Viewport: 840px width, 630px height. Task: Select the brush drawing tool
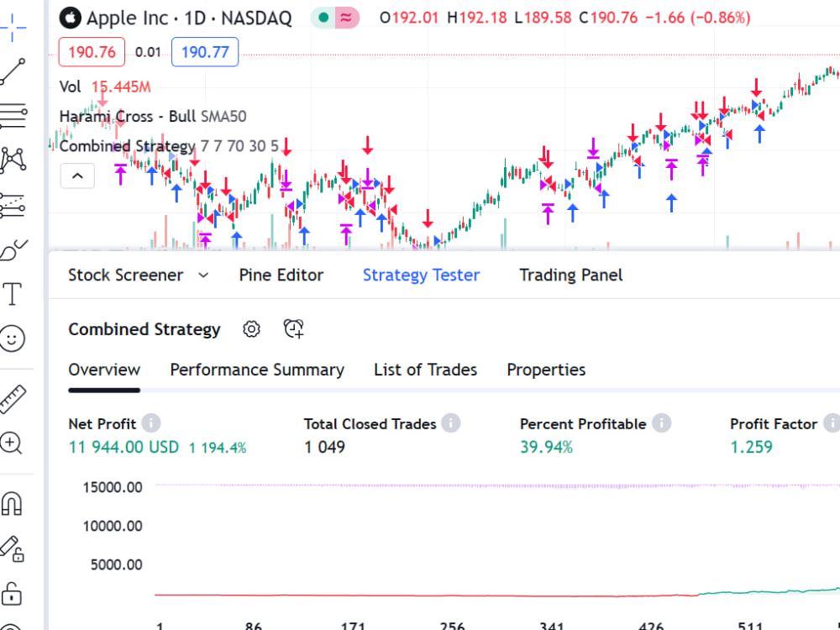[x=13, y=249]
